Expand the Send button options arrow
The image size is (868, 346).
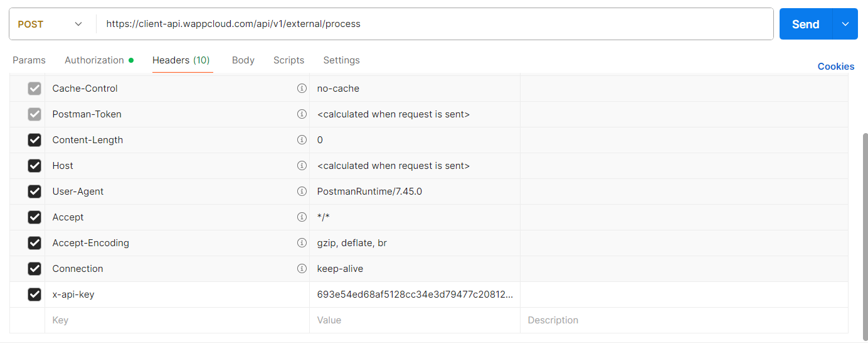pos(845,24)
